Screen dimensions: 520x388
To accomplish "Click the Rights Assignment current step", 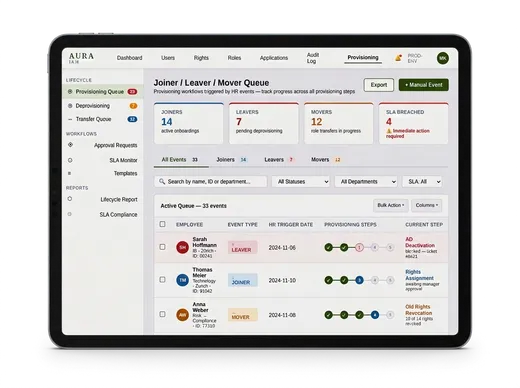I will click(x=419, y=275).
